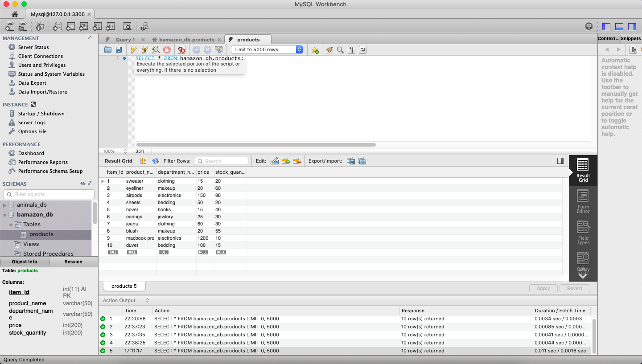Insert new row icon
This screenshot has width=642, height=364.
[x=286, y=161]
